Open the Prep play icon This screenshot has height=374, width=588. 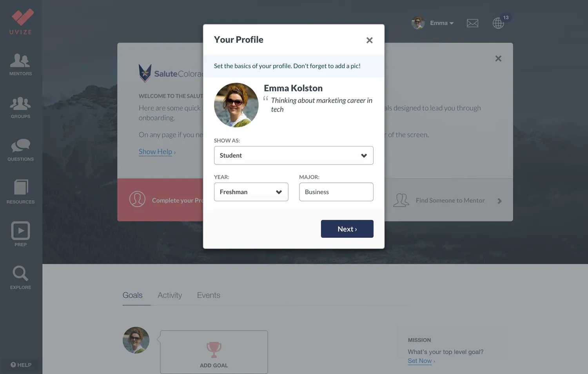20,231
